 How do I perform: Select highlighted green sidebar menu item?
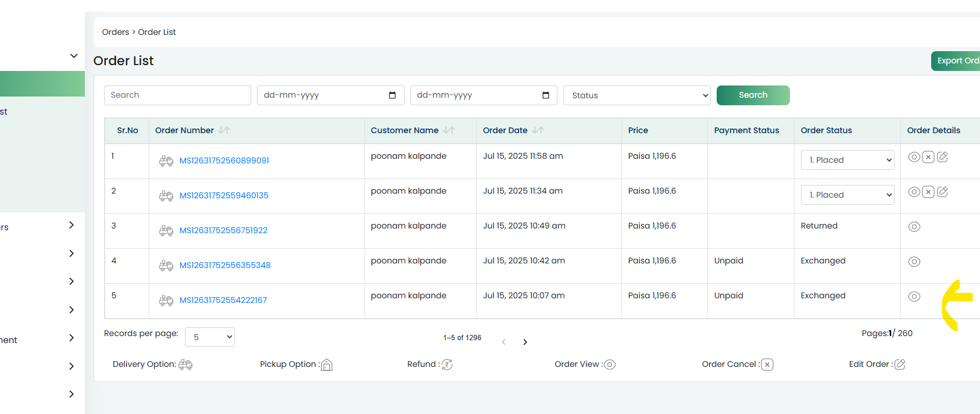(42, 84)
